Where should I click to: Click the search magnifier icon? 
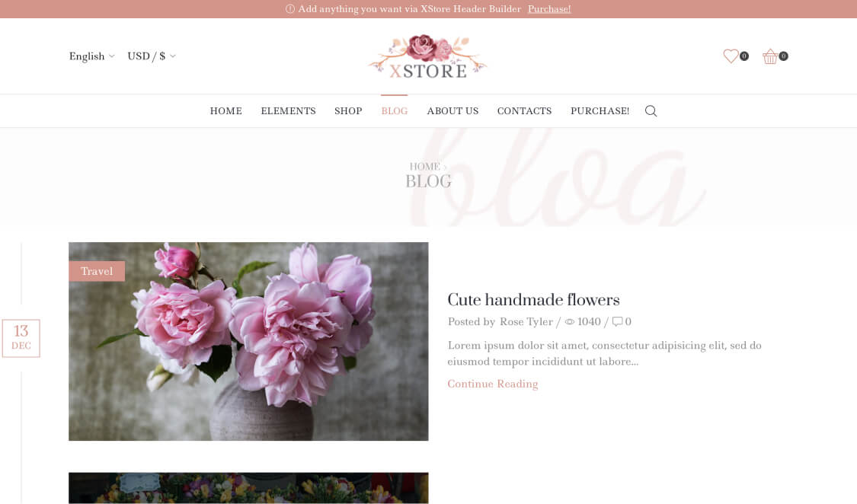[x=651, y=111]
